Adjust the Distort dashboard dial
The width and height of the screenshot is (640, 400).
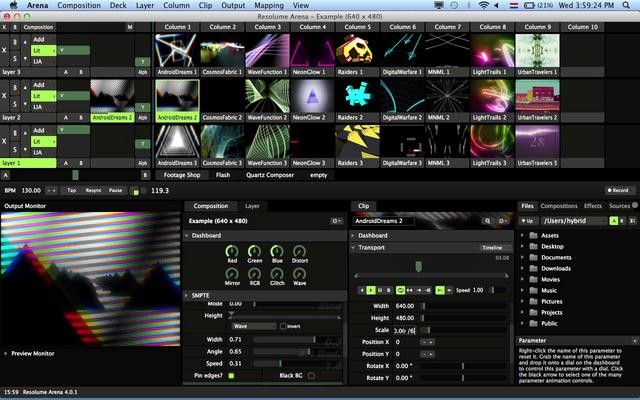300,251
